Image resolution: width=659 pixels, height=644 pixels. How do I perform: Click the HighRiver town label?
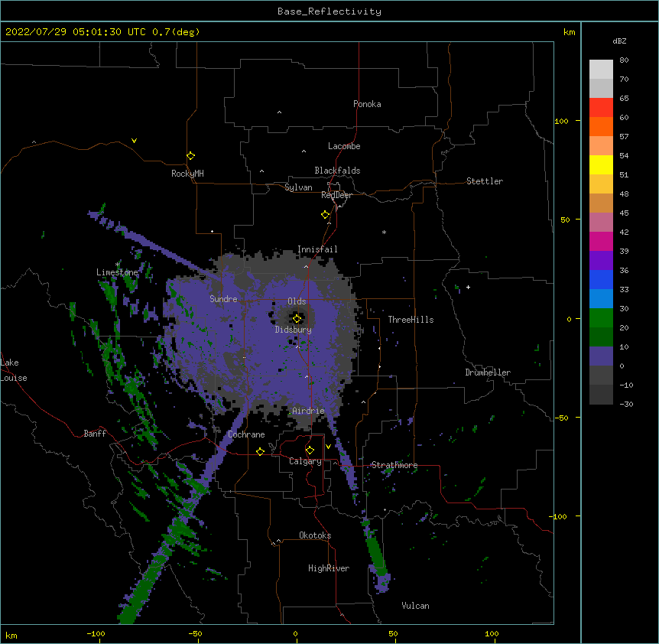pyautogui.click(x=329, y=568)
